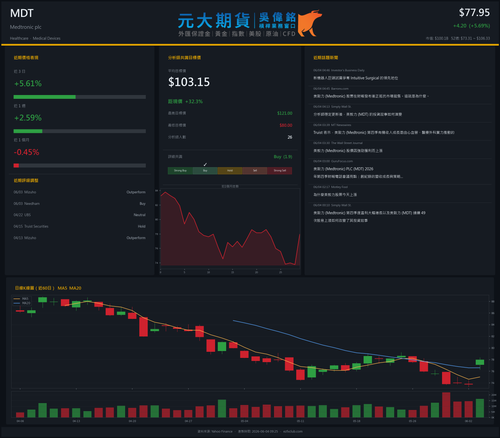Click the -0.45% red progress bar
This screenshot has height=438, width=500.
click(16, 165)
